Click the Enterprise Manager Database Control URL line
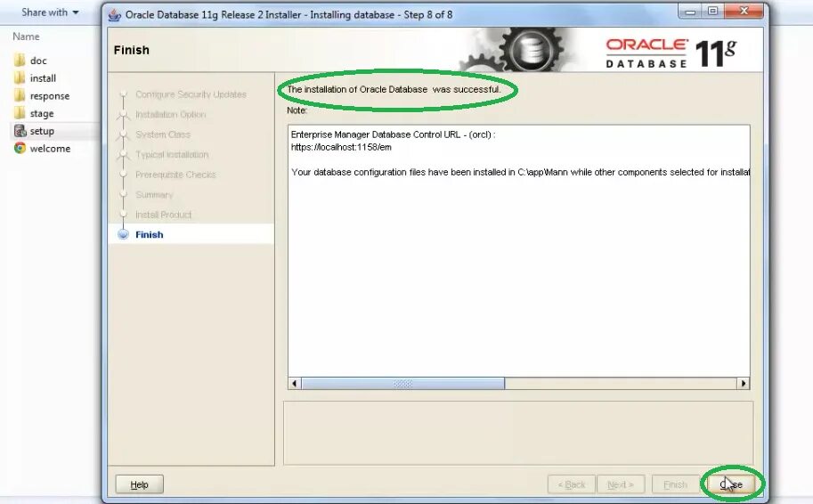This screenshot has width=813, height=504. (x=393, y=134)
